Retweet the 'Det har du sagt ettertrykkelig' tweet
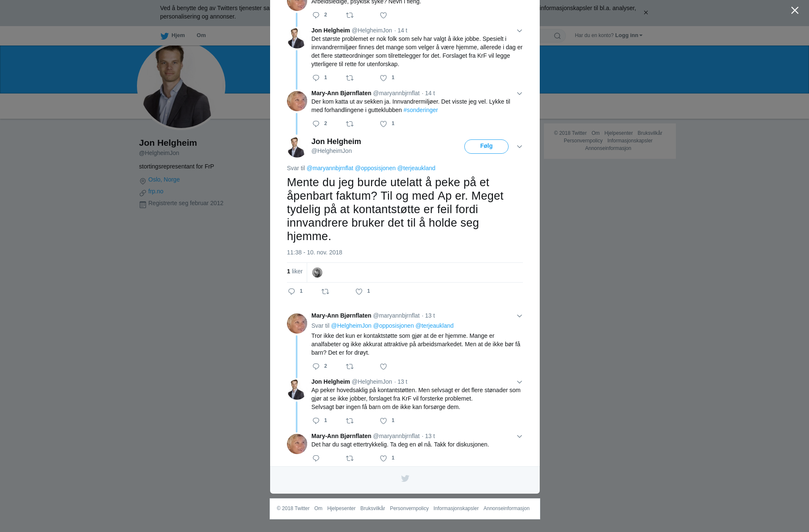 click(x=350, y=458)
